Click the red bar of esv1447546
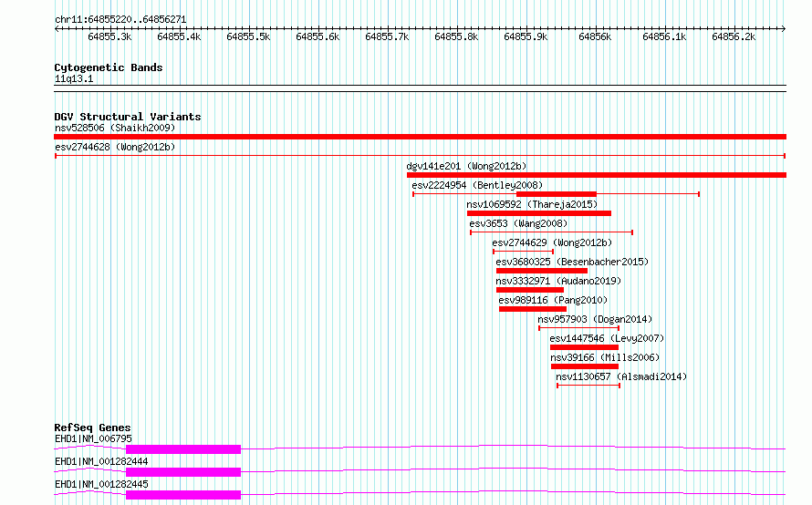Image resolution: width=812 pixels, height=505 pixels. click(584, 347)
